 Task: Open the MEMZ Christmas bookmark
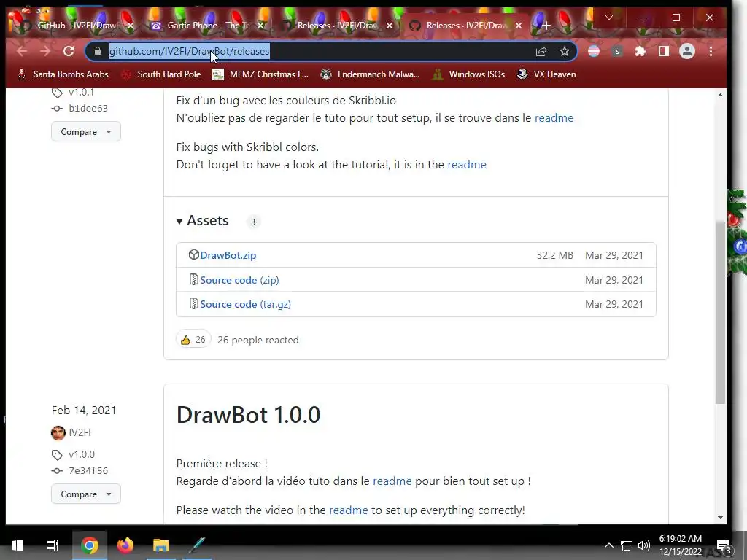(x=260, y=74)
